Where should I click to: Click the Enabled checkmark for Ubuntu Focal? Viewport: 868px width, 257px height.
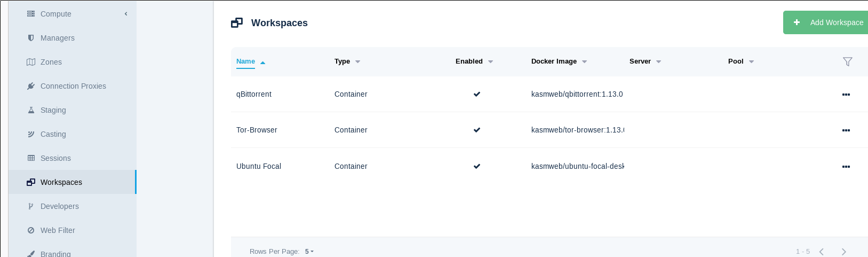(477, 166)
